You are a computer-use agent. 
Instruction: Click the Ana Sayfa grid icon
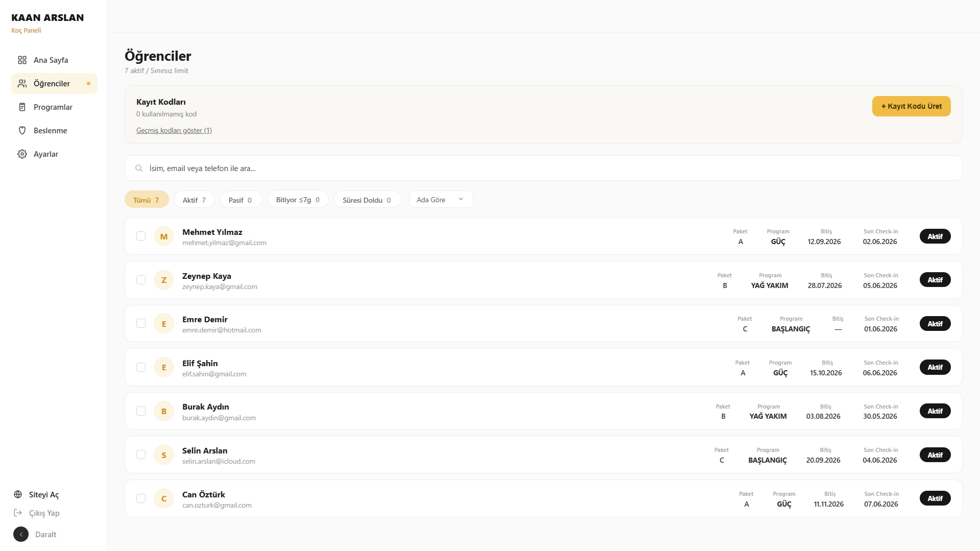click(22, 60)
